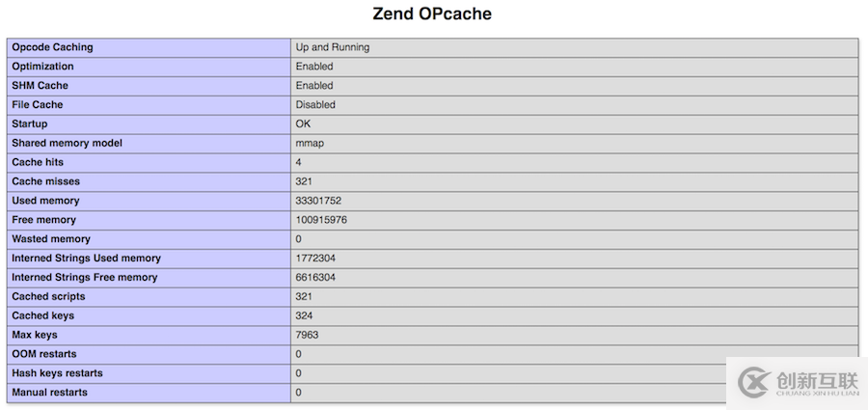Click the Interned Strings Used memory value 1772304
Screen dimensions: 868x410
(315, 259)
